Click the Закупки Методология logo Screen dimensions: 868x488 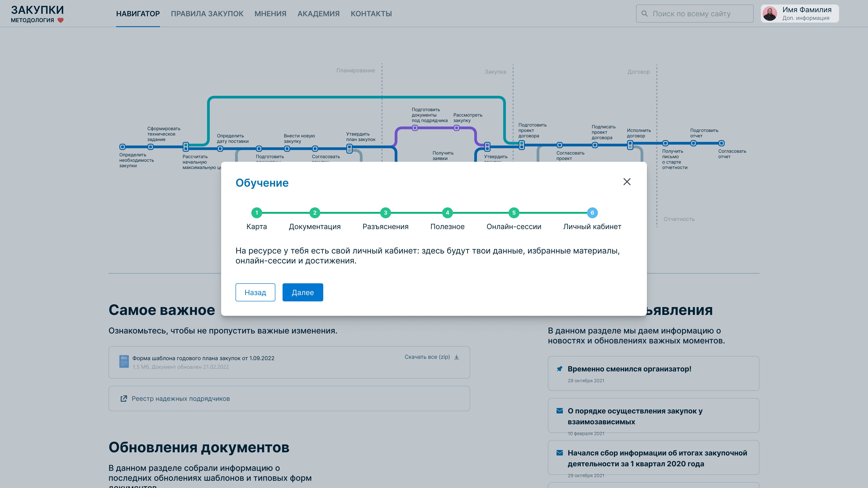coord(37,14)
